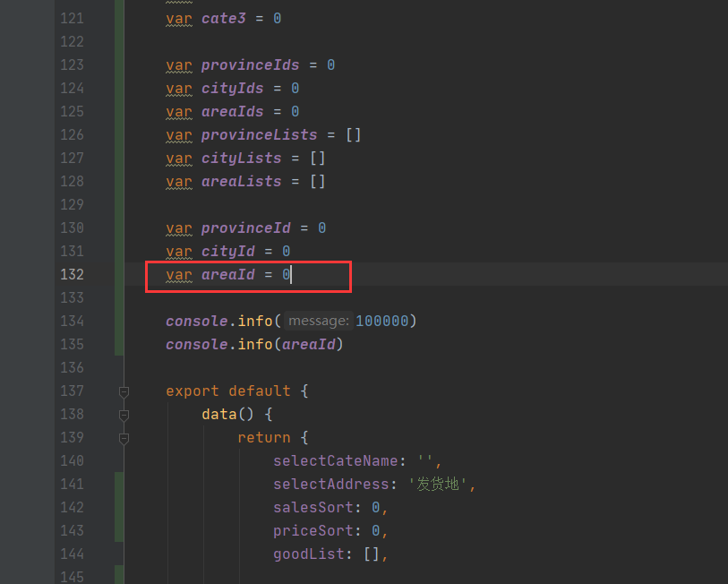Click the selectAddress property
Screen dimensions: 728x584
click(330, 484)
